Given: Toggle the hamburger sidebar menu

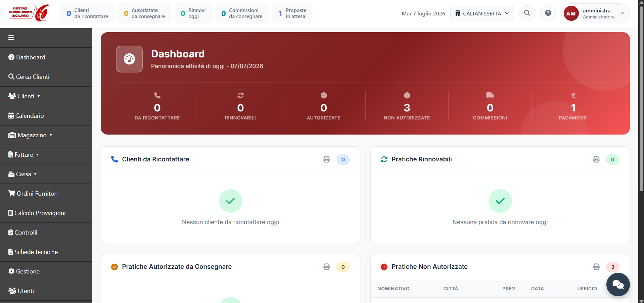Looking at the screenshot, I should 11,38.
